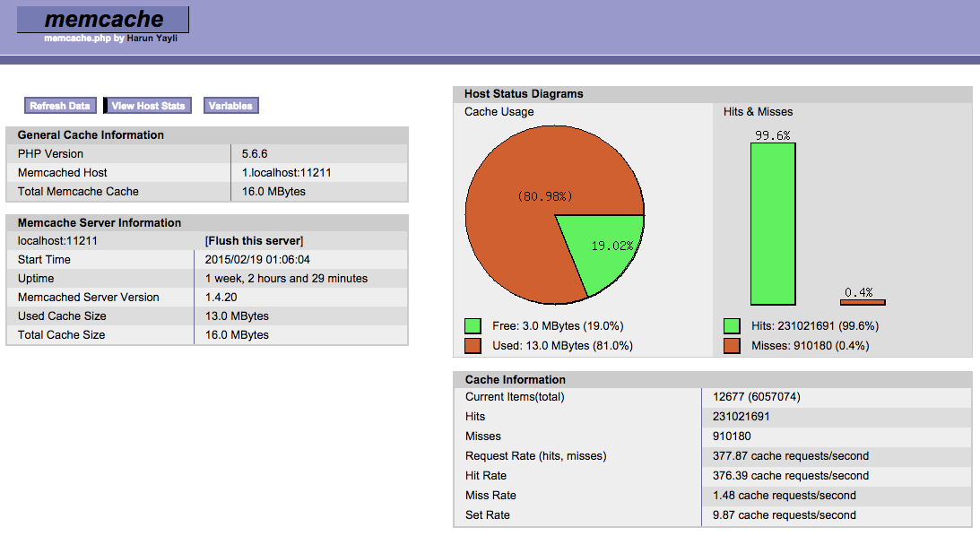The image size is (980, 536).
Task: Click the Memcache Server Information heading
Action: point(100,223)
